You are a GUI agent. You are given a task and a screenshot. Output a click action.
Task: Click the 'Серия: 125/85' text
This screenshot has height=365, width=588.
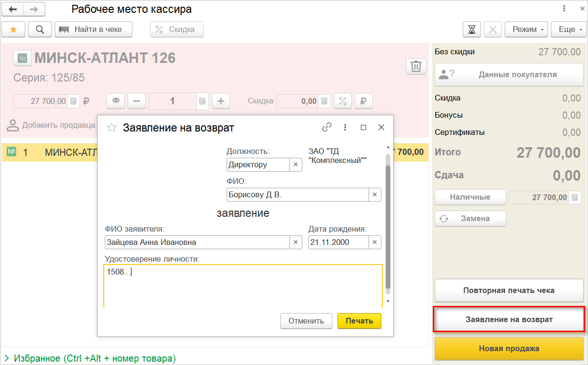tap(49, 78)
